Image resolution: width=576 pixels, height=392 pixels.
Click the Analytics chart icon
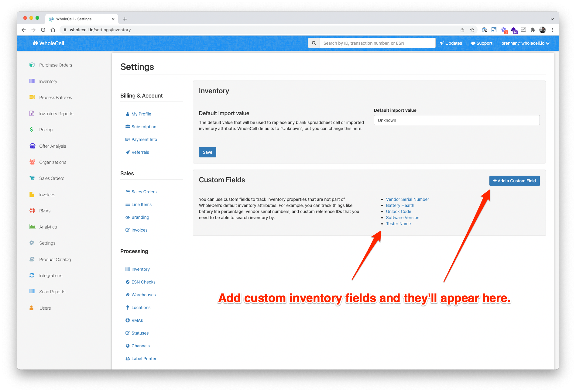point(32,227)
